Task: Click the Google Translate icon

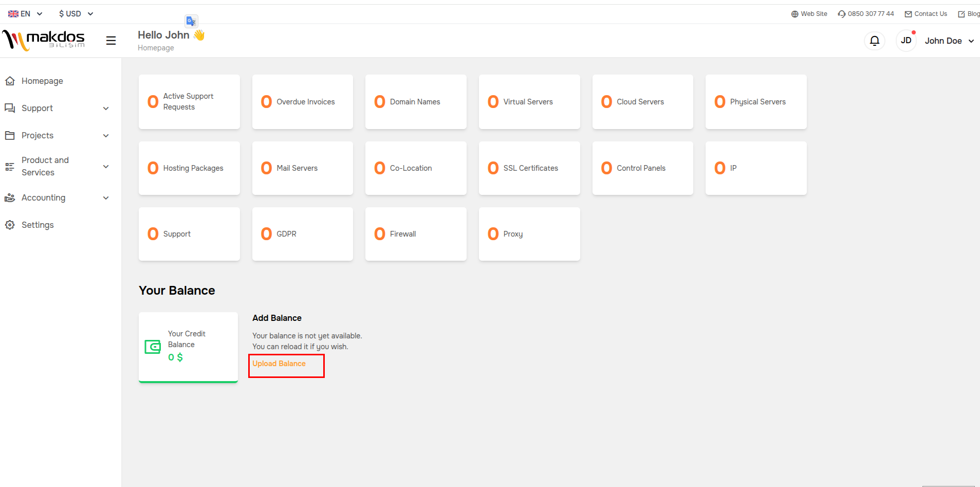Action: click(191, 21)
